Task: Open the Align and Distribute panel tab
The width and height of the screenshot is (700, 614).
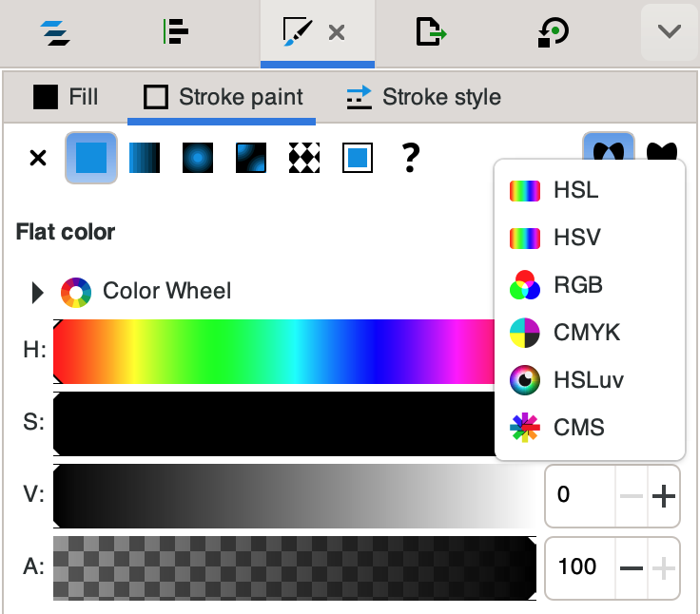Action: [x=176, y=32]
